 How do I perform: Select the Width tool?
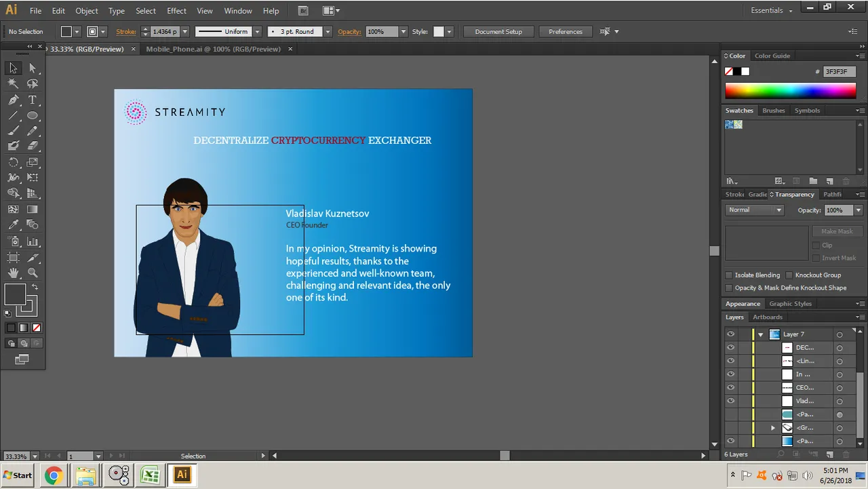[13, 178]
